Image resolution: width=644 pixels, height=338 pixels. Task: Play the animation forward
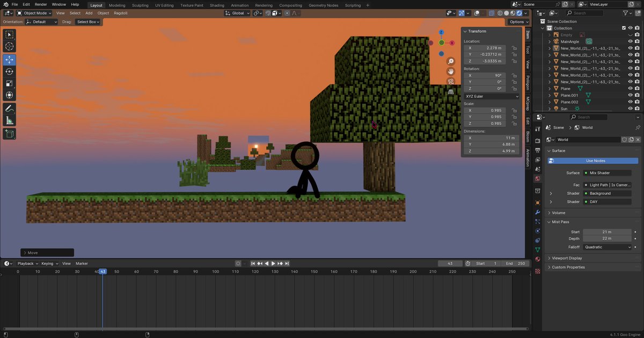[273, 263]
